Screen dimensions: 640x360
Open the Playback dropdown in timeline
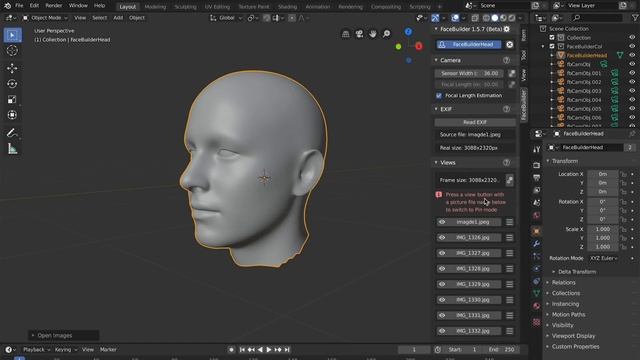36,350
